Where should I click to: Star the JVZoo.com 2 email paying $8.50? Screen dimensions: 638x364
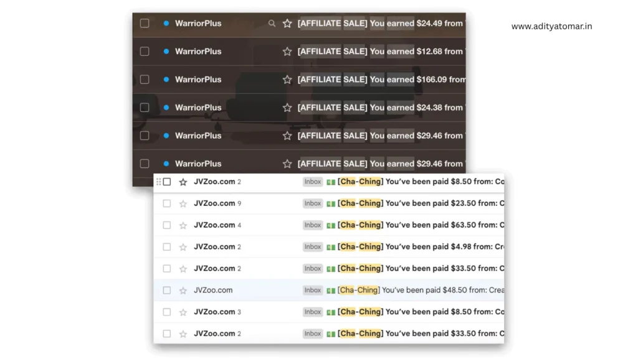(183, 182)
